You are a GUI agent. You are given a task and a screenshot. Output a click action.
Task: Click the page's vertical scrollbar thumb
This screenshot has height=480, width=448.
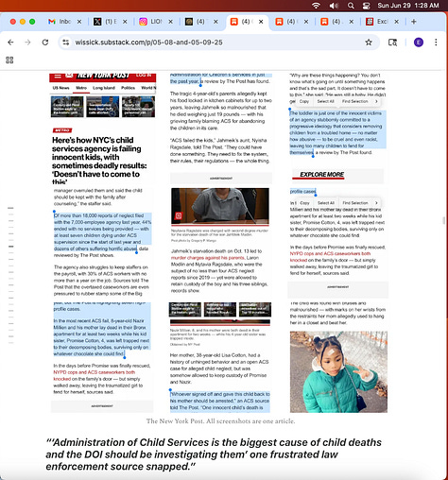[x=443, y=220]
